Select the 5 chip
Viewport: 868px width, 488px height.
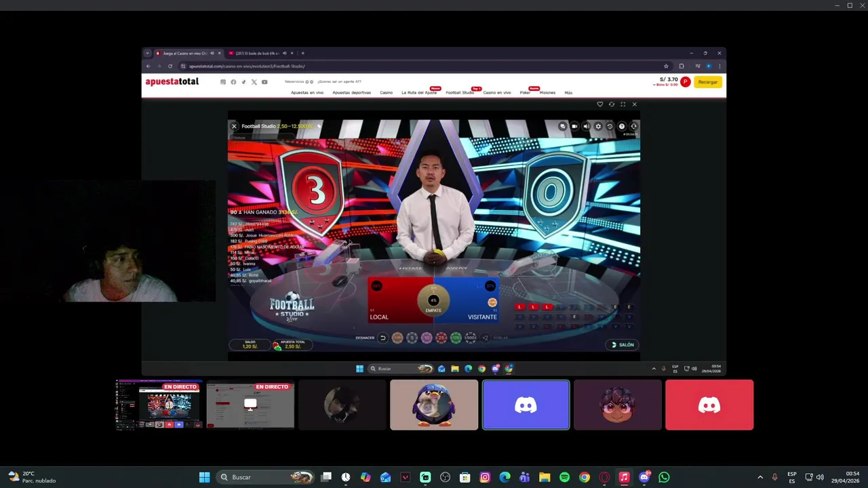pyautogui.click(x=412, y=338)
